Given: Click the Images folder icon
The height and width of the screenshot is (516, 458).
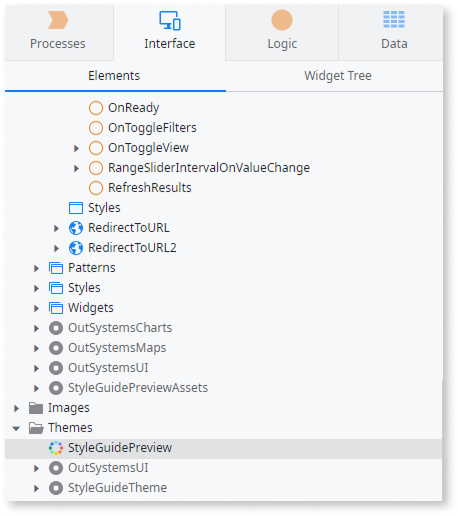Looking at the screenshot, I should (x=36, y=408).
